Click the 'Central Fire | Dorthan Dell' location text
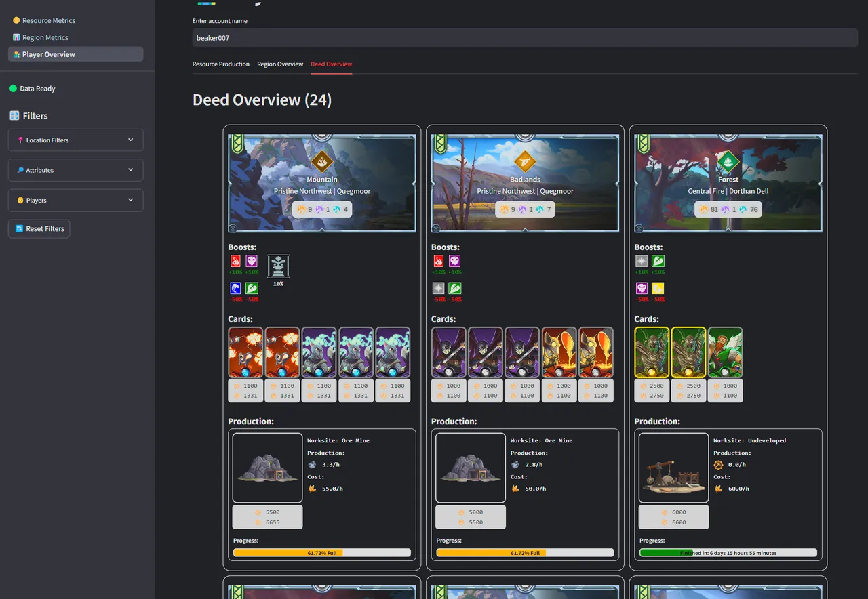868x599 pixels. click(x=728, y=191)
